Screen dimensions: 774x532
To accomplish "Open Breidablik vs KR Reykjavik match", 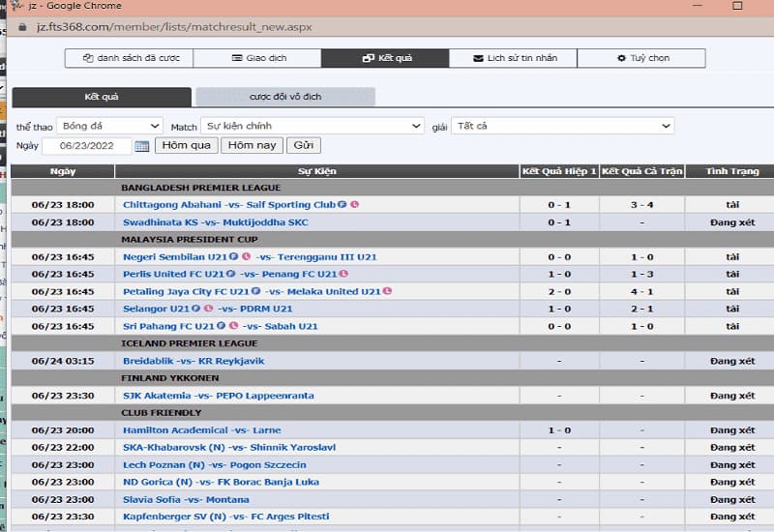I will 193,361.
